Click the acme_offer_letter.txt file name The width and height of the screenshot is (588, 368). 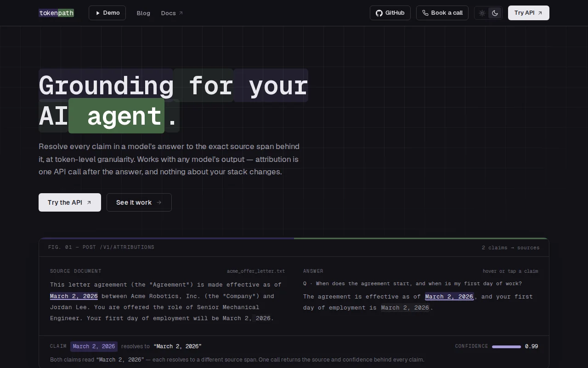(x=256, y=271)
